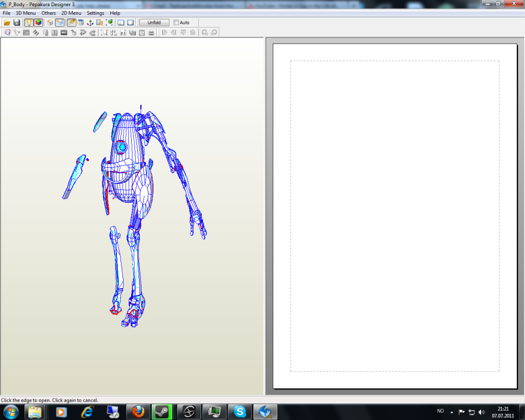Open the 2D Menu
Viewport: 525px width, 420px height.
(71, 13)
